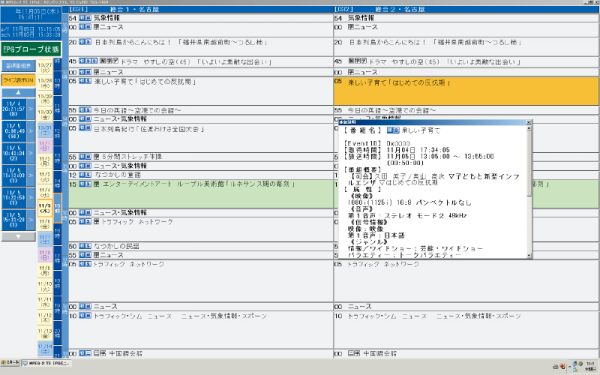Click the triple badge icons on the drama row
Viewport: 600px width, 375px height.
pyautogui.click(x=88, y=61)
